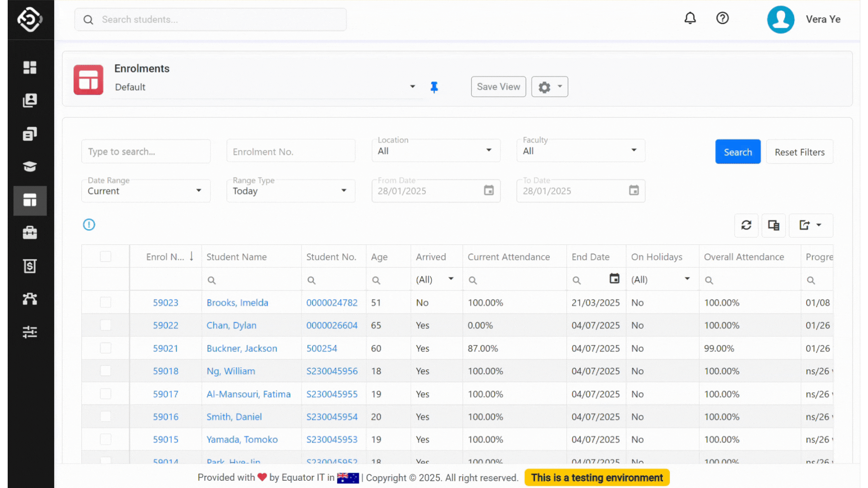Sort by Student Name column header
868x488 pixels.
(236, 257)
